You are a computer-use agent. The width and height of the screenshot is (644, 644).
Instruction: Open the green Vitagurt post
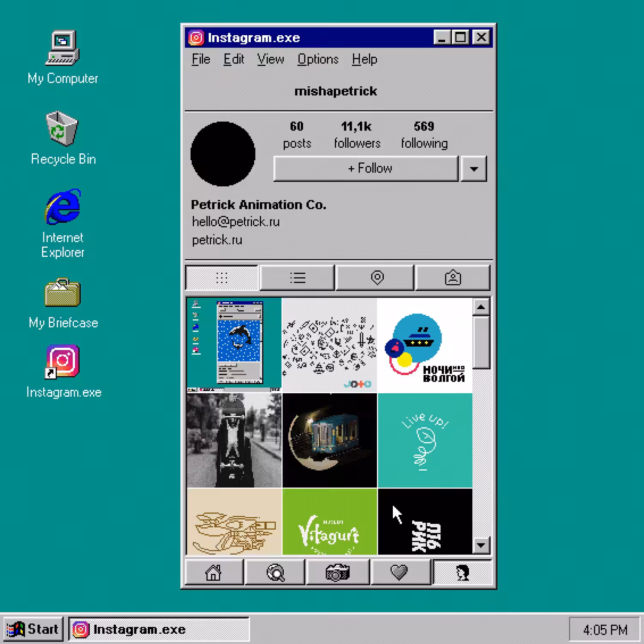pos(329,522)
